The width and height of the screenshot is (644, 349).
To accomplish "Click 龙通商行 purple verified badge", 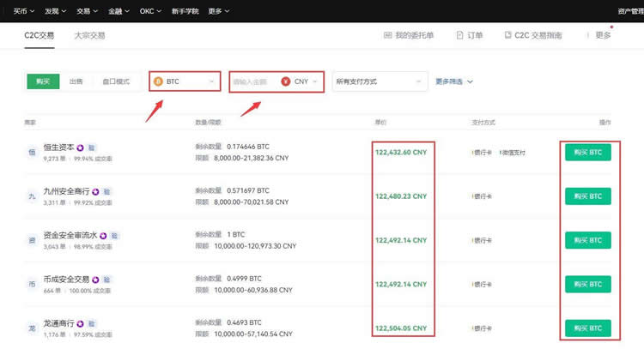I will pyautogui.click(x=80, y=323).
